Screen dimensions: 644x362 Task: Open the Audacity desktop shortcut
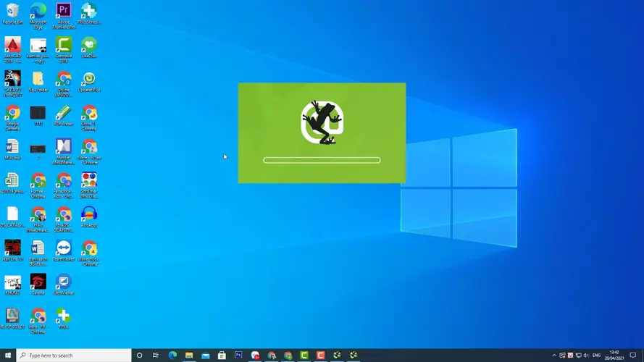89,217
